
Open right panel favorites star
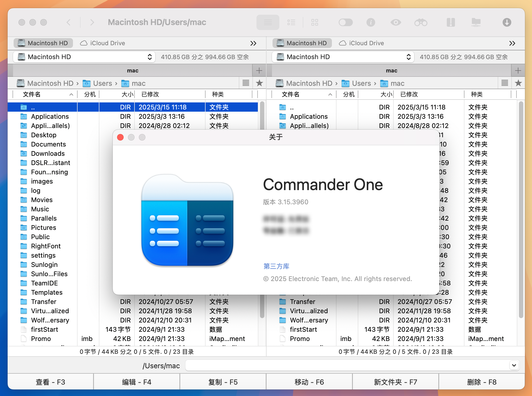(518, 83)
